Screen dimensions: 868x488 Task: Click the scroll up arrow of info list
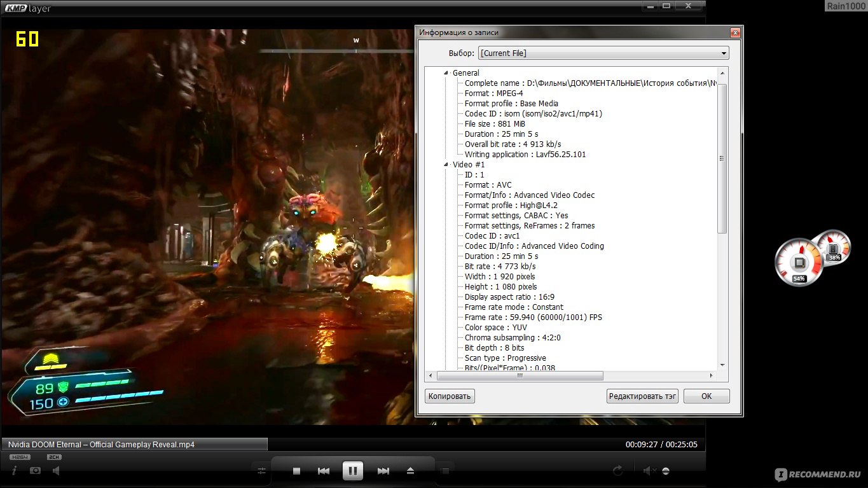(x=722, y=73)
